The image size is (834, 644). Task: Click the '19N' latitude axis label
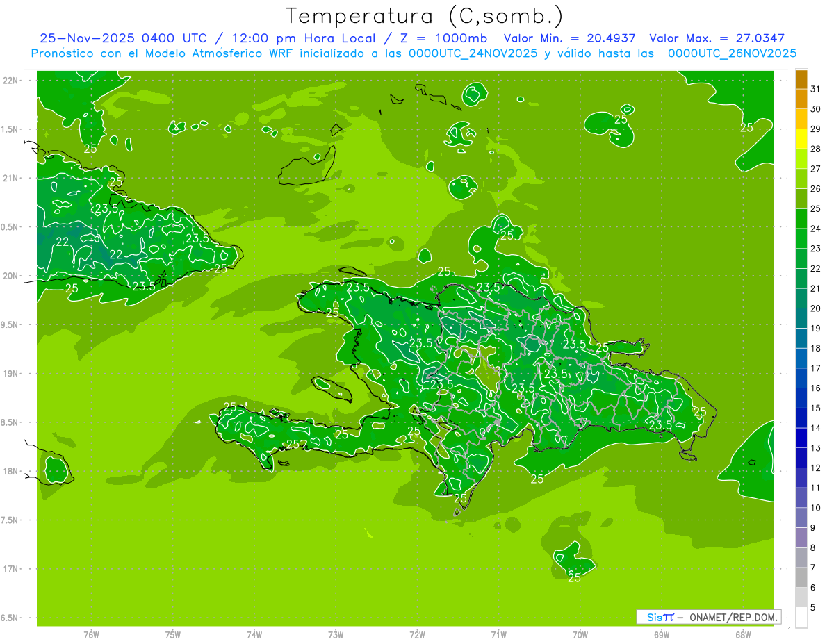click(10, 373)
